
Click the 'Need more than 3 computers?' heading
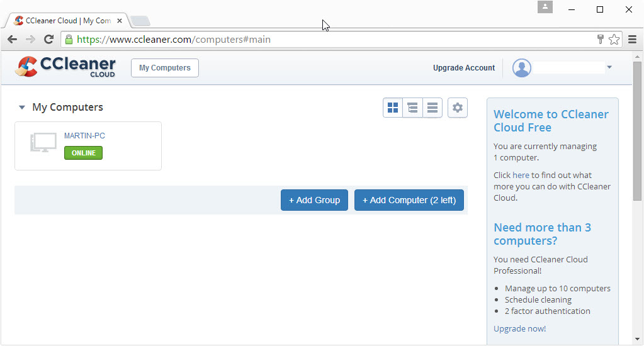542,234
